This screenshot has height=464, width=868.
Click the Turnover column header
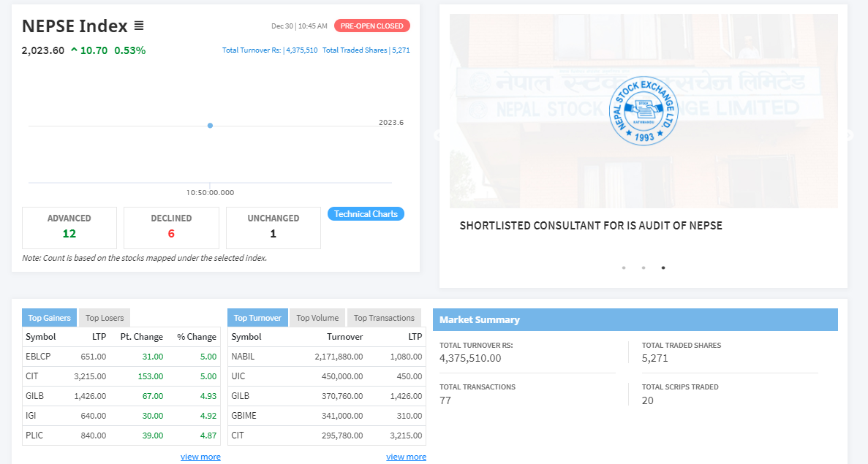[345, 337]
